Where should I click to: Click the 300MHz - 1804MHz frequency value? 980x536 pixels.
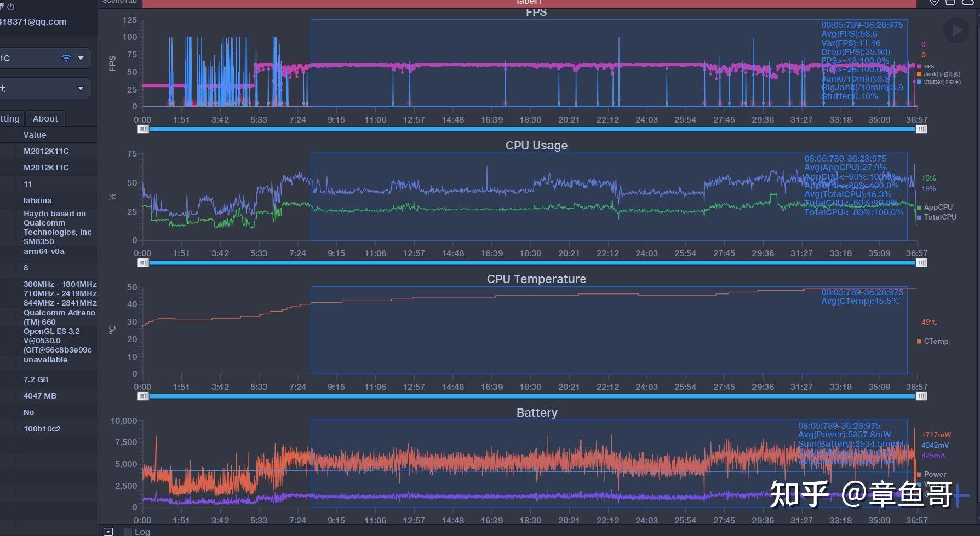[x=60, y=284]
